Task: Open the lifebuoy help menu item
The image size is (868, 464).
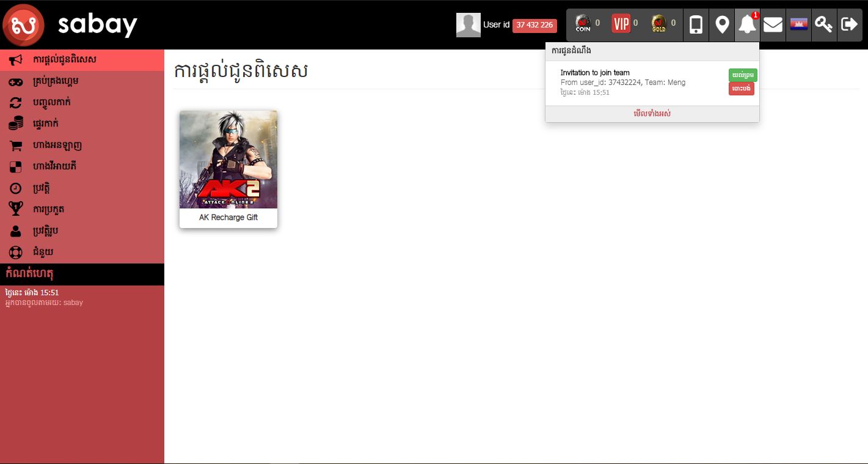Action: click(43, 252)
